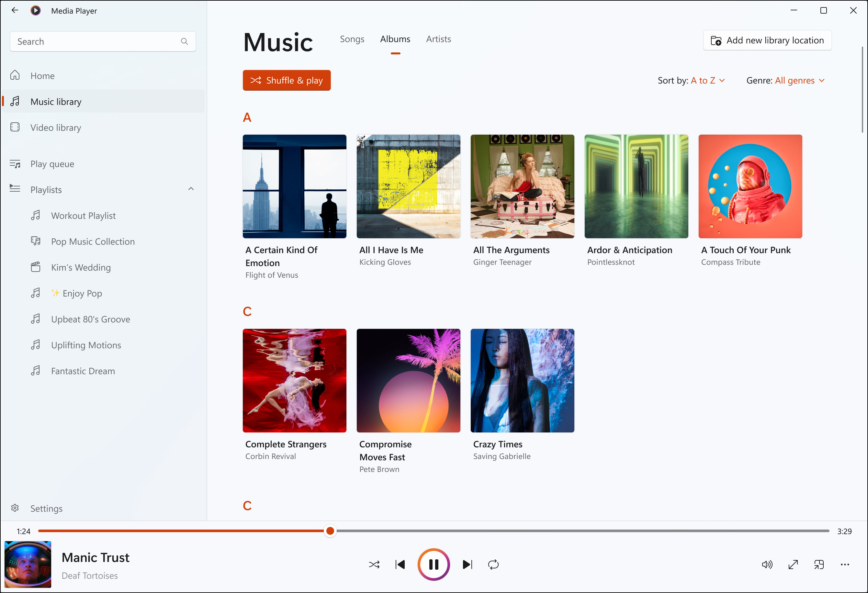Open the Enjoy Pop playlist
Image resolution: width=868 pixels, height=593 pixels.
click(x=103, y=294)
